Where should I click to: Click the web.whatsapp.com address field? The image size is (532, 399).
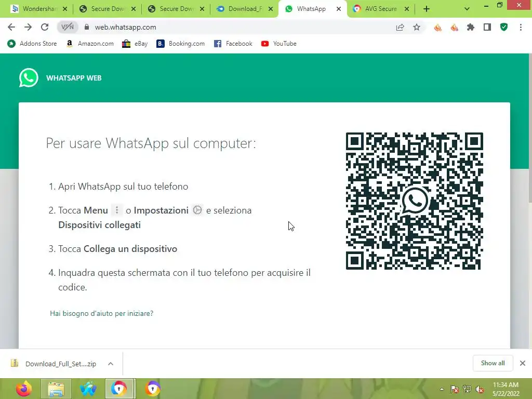pos(125,27)
